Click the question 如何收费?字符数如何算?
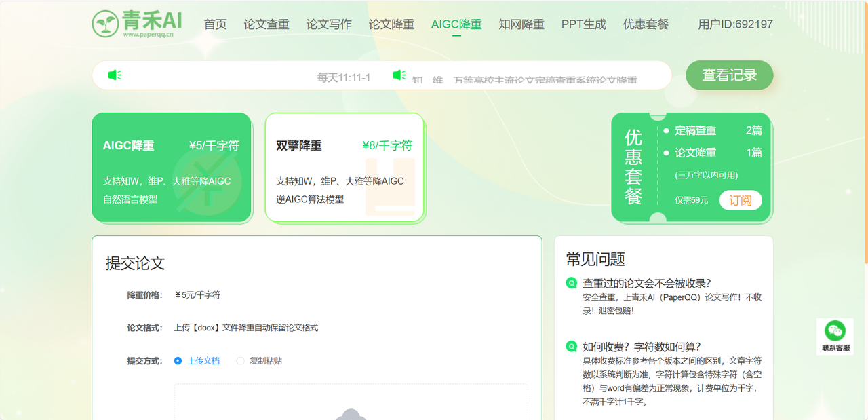The height and width of the screenshot is (420, 868). click(642, 346)
